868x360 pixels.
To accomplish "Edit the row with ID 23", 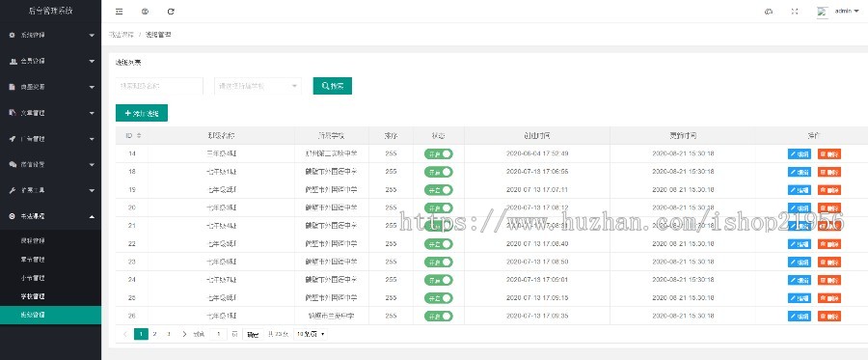I will pyautogui.click(x=800, y=262).
